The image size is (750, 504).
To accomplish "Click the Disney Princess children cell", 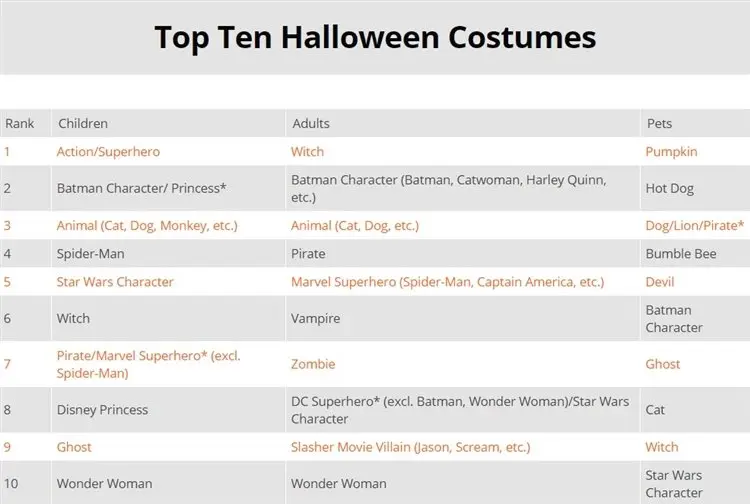I will [102, 410].
